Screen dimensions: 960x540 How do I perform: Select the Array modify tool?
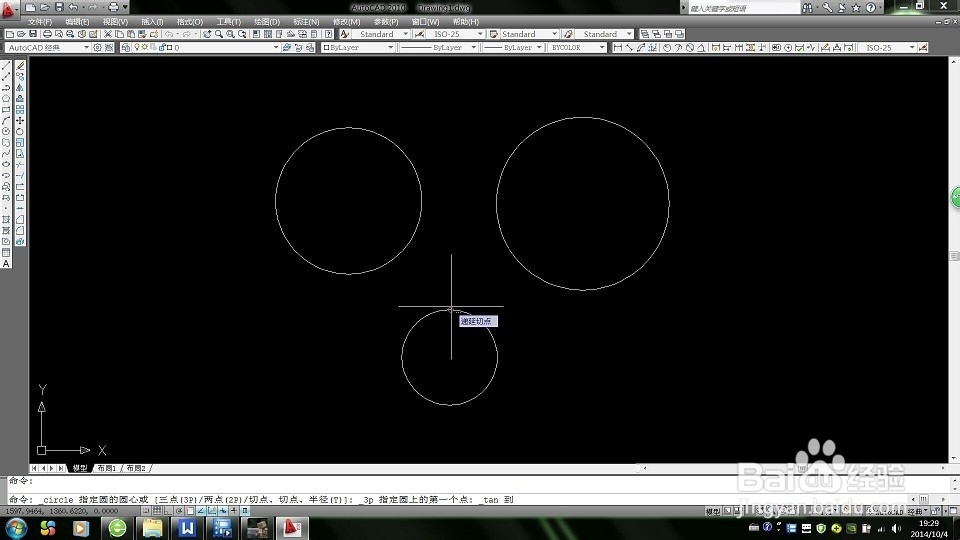pyautogui.click(x=20, y=110)
